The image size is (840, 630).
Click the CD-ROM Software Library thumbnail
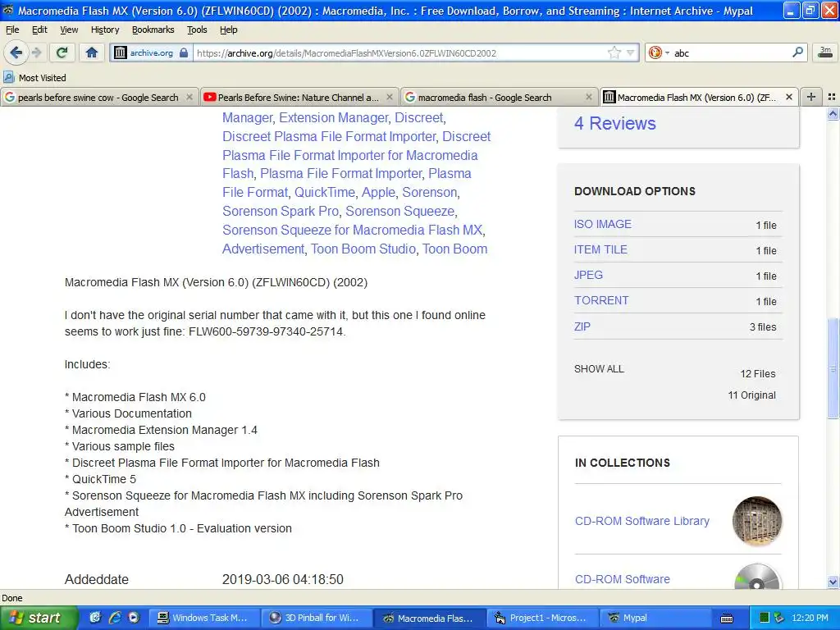[x=757, y=521]
